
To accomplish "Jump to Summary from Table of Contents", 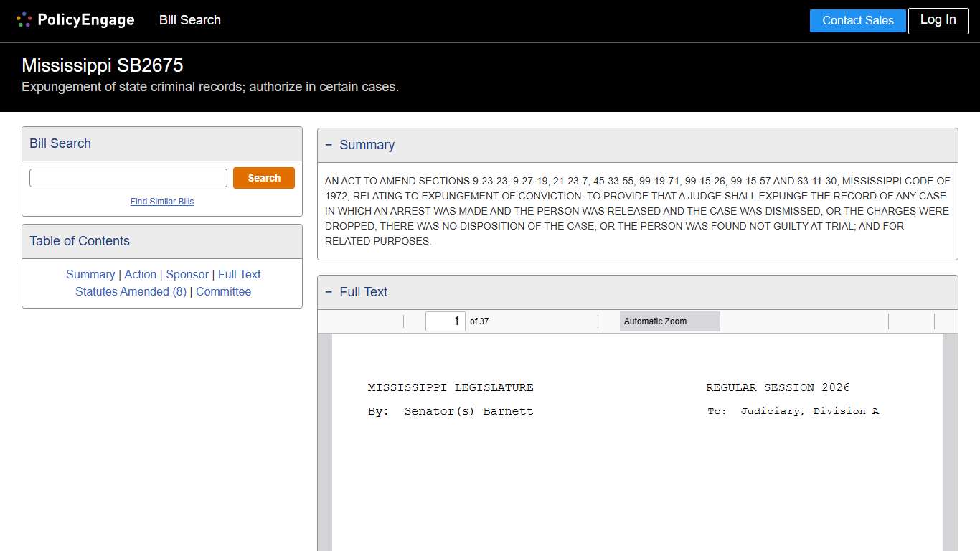I will 90,274.
